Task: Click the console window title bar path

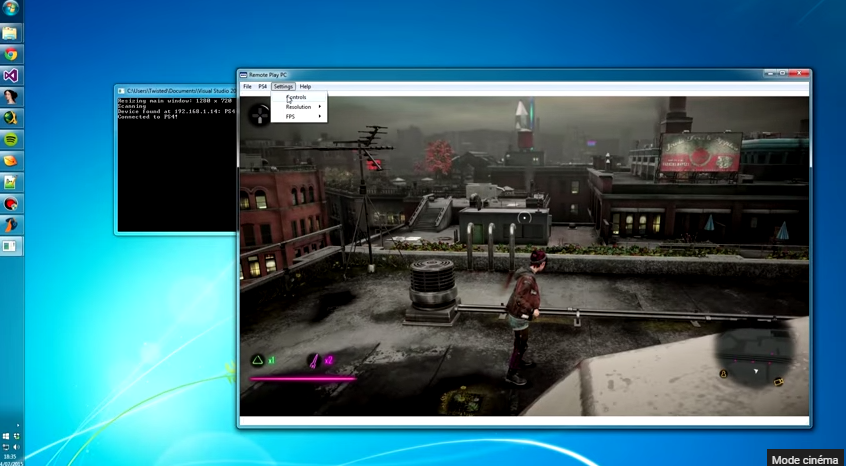Action: pos(181,91)
